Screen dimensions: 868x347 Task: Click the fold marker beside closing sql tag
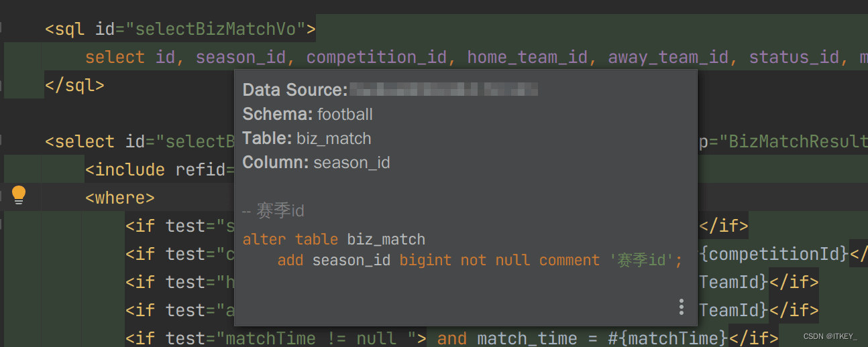(x=2, y=85)
